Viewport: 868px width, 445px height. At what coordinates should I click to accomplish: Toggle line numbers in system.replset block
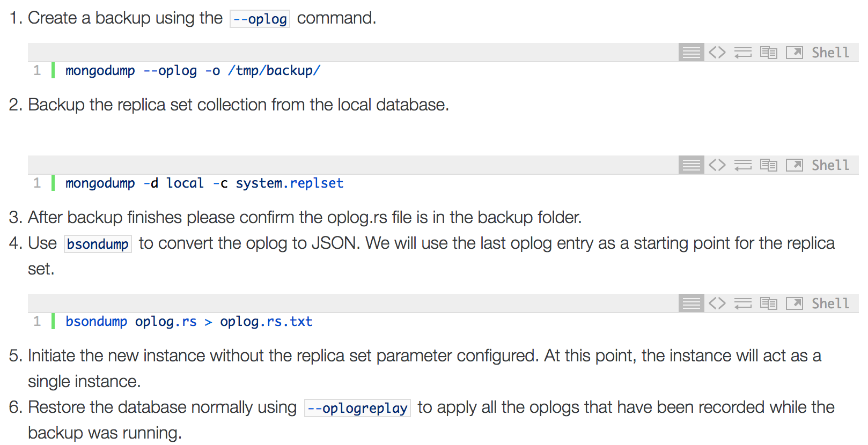click(x=692, y=165)
